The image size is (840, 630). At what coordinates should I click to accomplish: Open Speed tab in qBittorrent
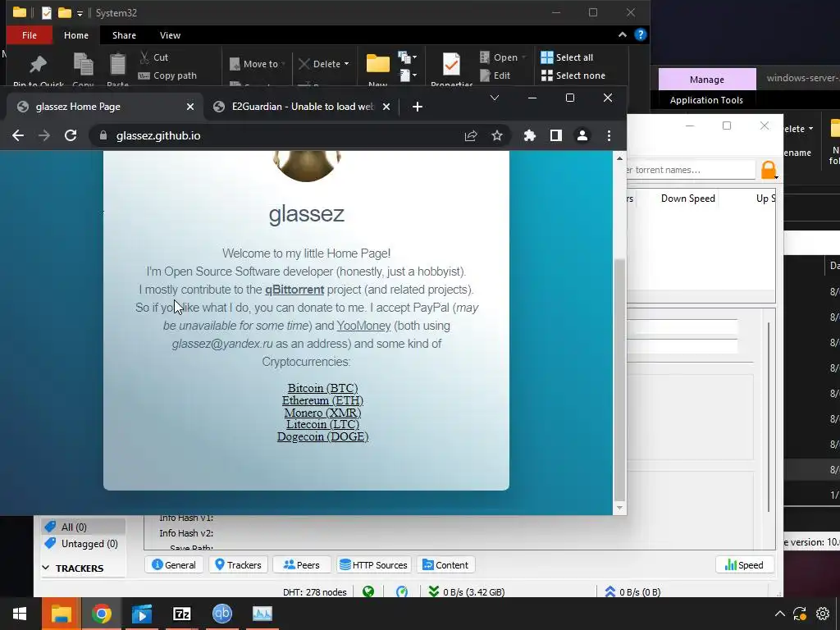tap(744, 565)
